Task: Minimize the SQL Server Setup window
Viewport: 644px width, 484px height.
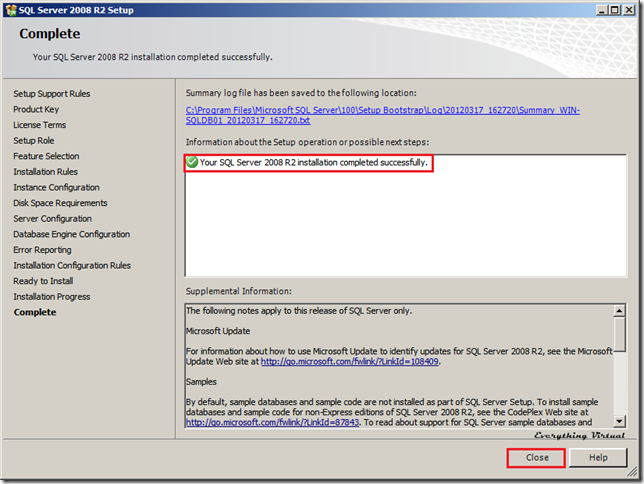Action: click(x=602, y=10)
